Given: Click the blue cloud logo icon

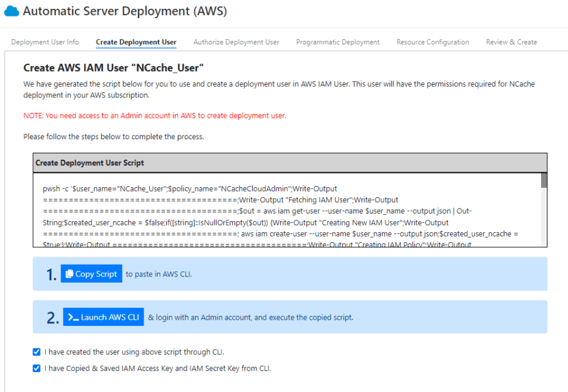Looking at the screenshot, I should pos(11,11).
